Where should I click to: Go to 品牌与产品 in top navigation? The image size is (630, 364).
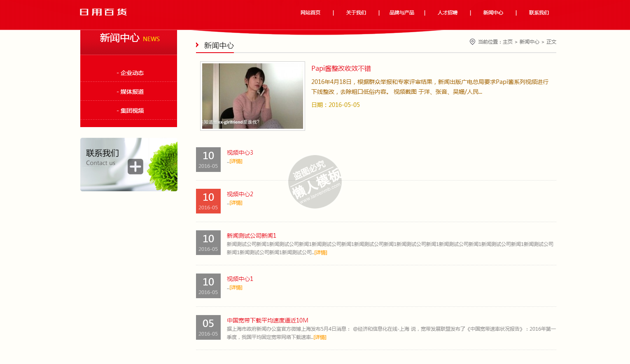[402, 13]
